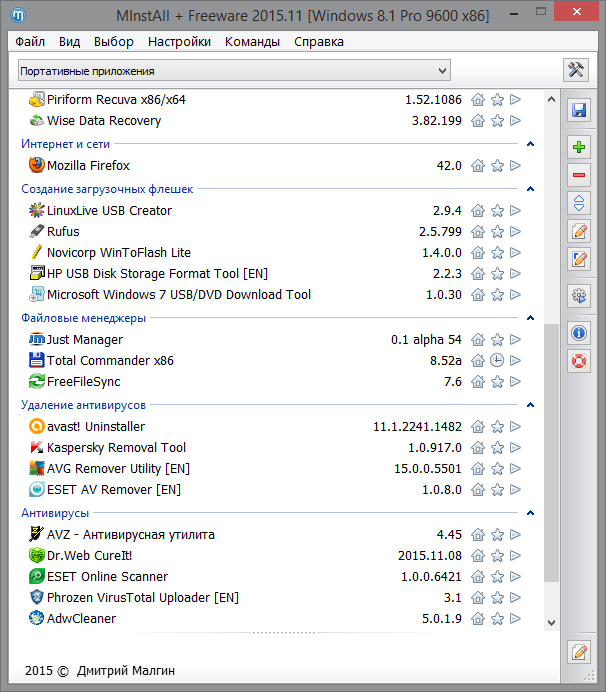Click the Удаление антивирусов group header
606x692 pixels.
coord(83,405)
